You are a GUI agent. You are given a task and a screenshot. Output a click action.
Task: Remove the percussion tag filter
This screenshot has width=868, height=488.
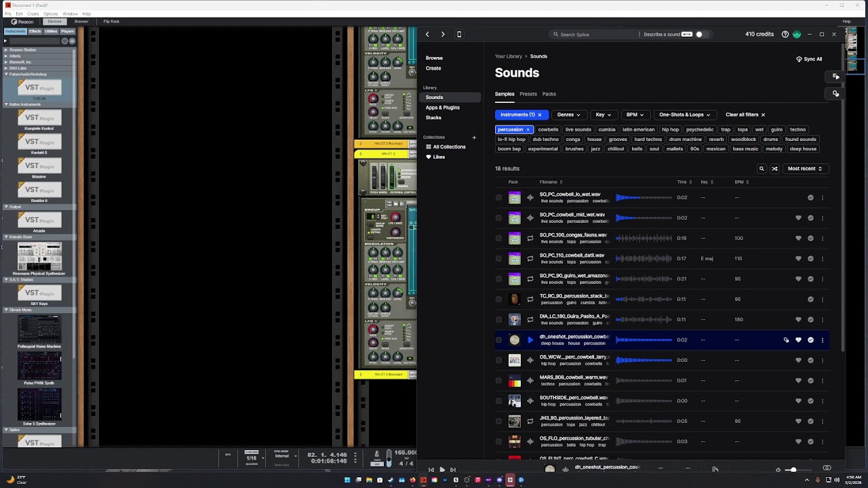coord(528,129)
